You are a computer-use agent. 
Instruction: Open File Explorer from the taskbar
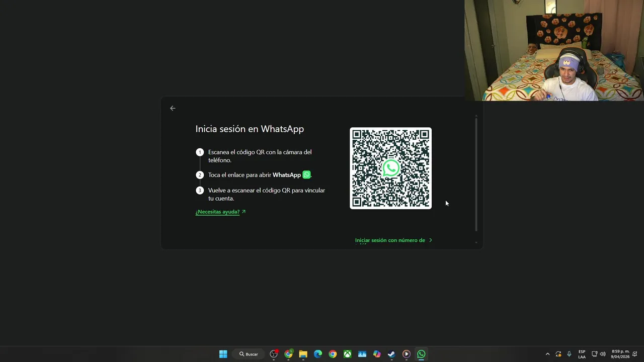[303, 354]
